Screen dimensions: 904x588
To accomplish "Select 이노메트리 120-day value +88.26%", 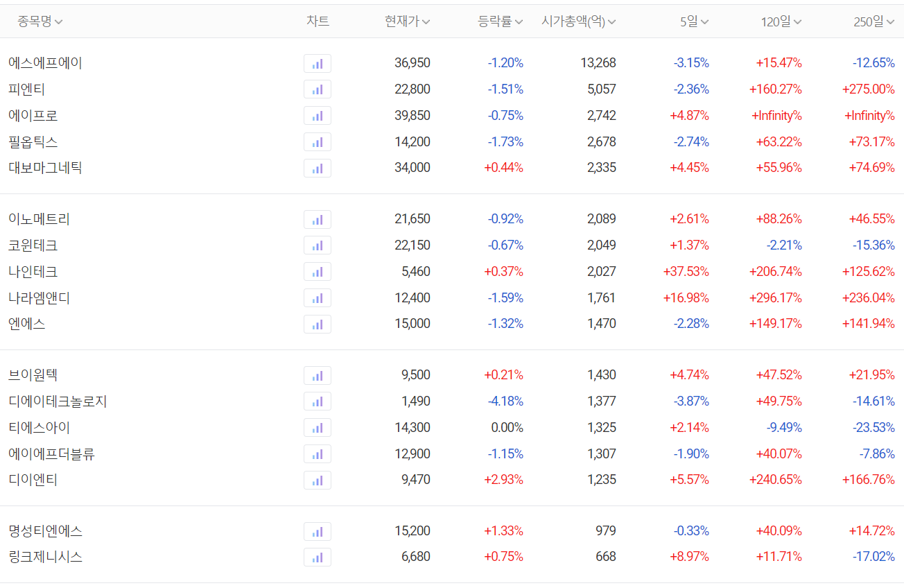I will point(779,219).
